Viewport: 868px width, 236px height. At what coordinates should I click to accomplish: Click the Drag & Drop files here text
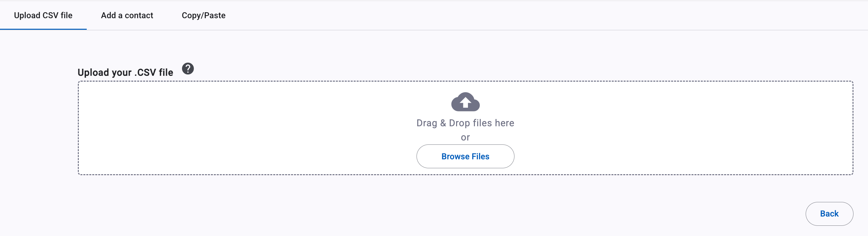(465, 123)
